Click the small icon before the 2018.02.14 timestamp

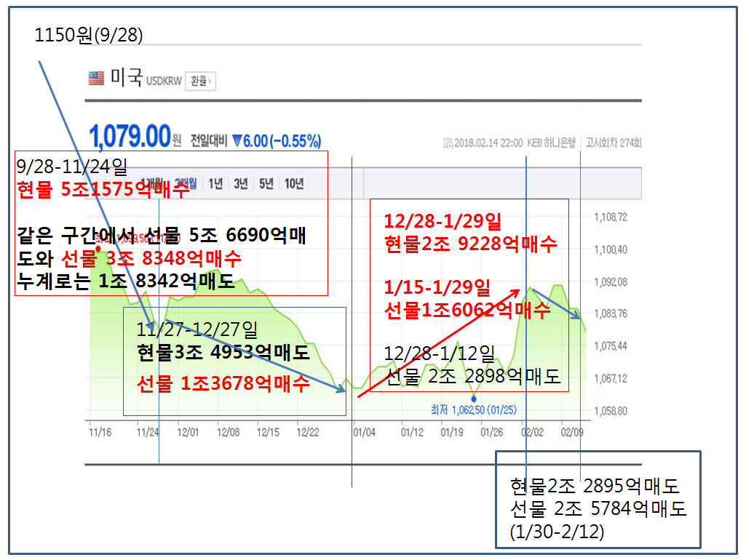tap(448, 141)
